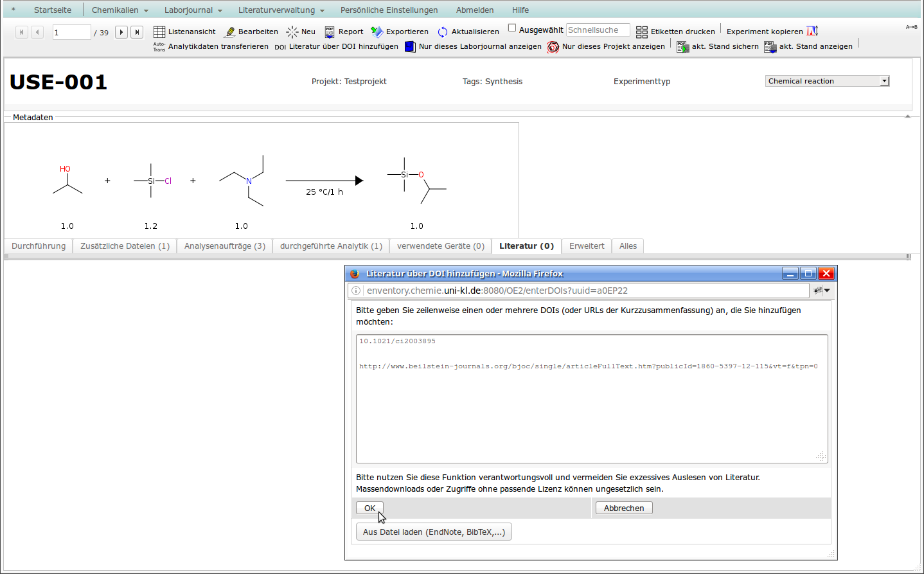
Task: Open Persönliche Einstellungen
Action: 389,10
